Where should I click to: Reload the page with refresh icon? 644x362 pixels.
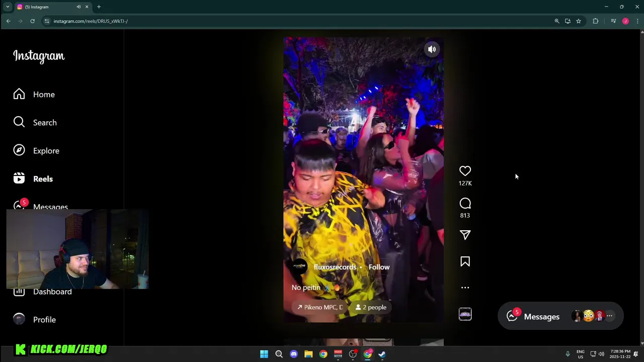tap(32, 21)
